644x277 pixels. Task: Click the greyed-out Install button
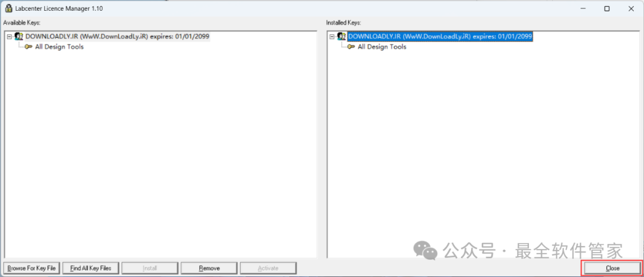tap(150, 269)
